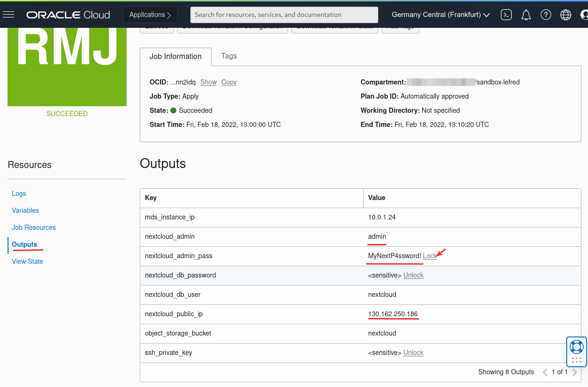The height and width of the screenshot is (387, 588).
Task: Click the End Time value
Action: [442, 125]
